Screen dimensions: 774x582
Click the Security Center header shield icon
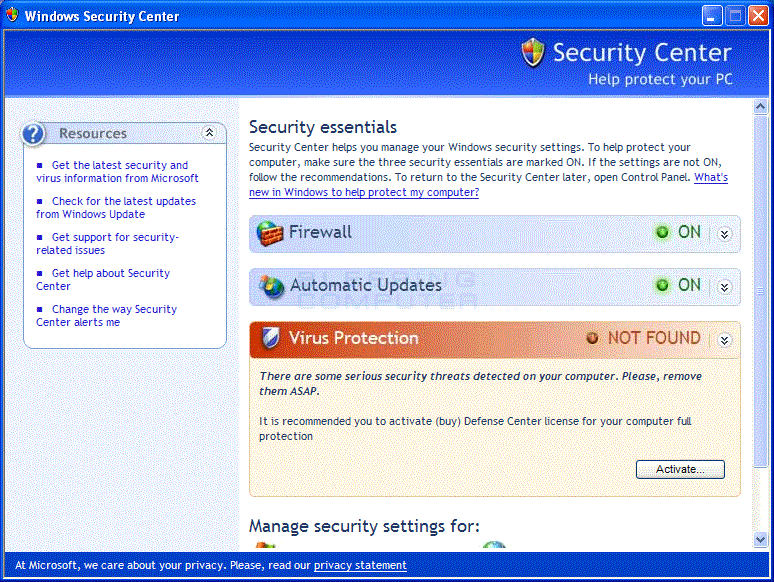[533, 52]
